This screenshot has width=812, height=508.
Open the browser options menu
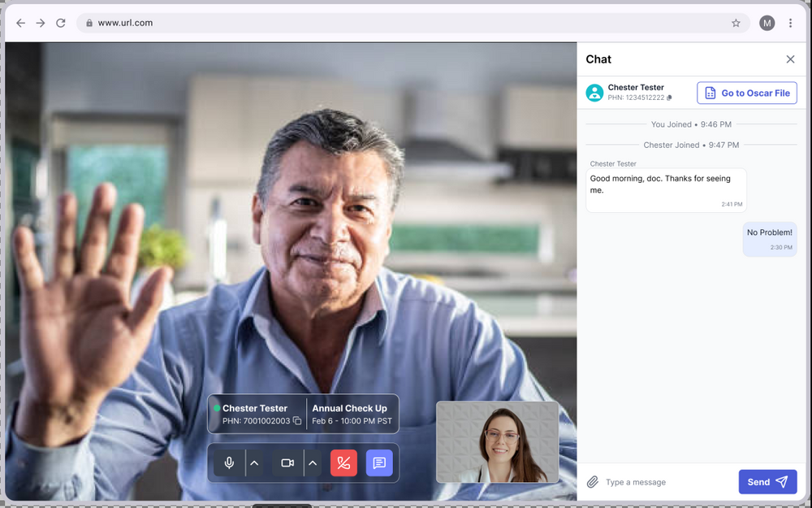pyautogui.click(x=791, y=23)
